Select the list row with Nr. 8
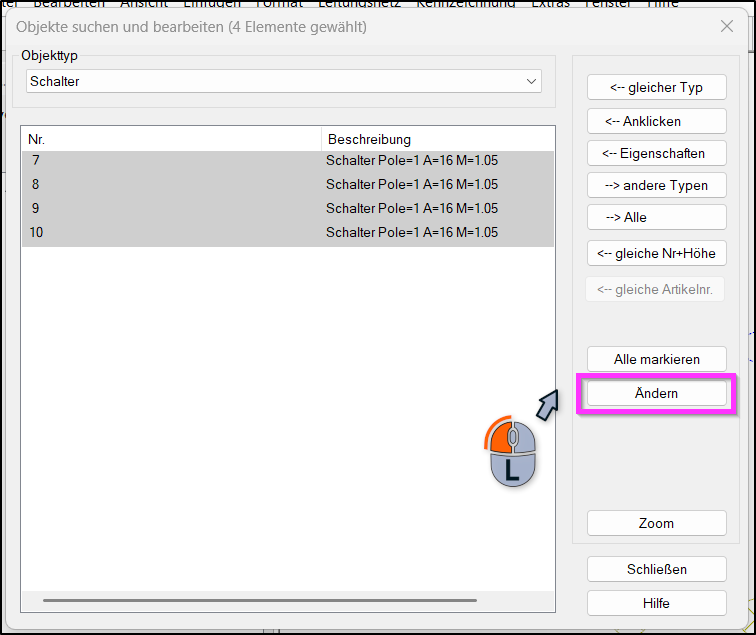The image size is (756, 635). 288,184
